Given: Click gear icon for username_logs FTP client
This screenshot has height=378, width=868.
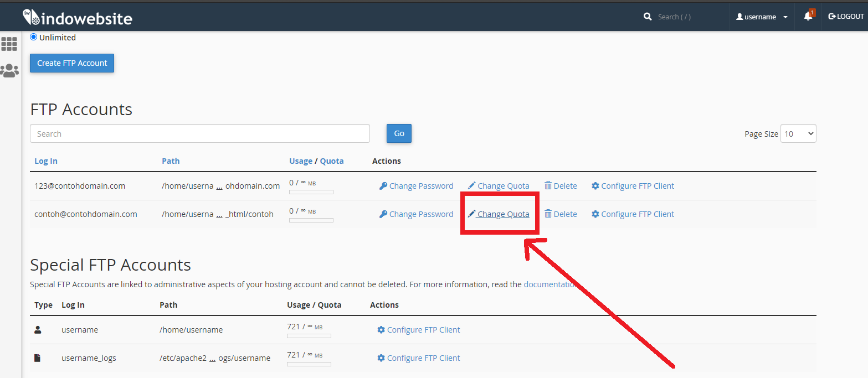Looking at the screenshot, I should click(381, 358).
